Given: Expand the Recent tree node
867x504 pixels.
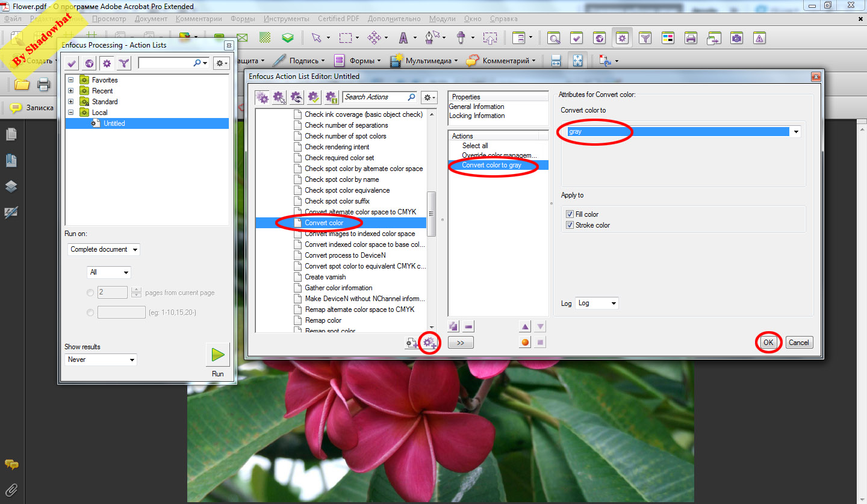Looking at the screenshot, I should pos(70,91).
